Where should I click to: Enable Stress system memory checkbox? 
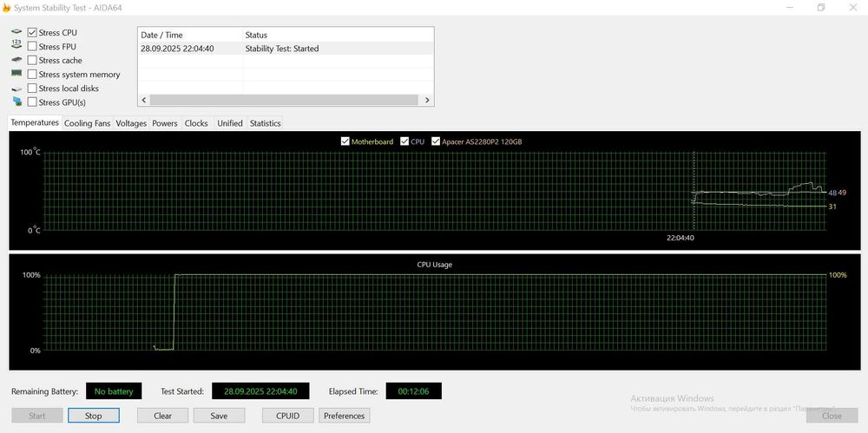[32, 75]
